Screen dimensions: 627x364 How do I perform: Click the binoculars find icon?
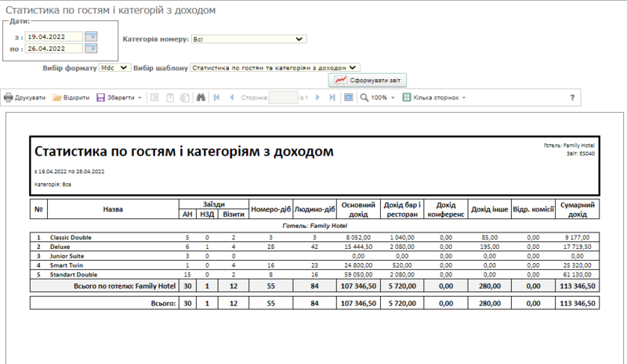(x=200, y=98)
